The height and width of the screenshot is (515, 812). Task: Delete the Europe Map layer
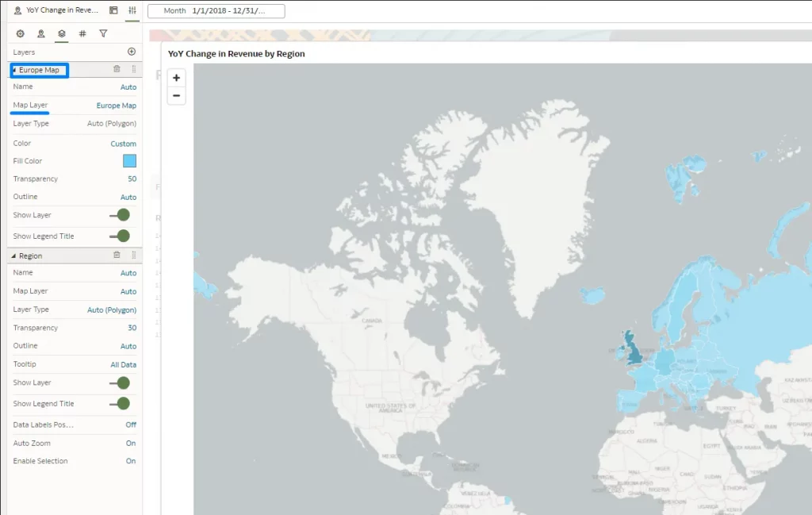click(x=117, y=70)
